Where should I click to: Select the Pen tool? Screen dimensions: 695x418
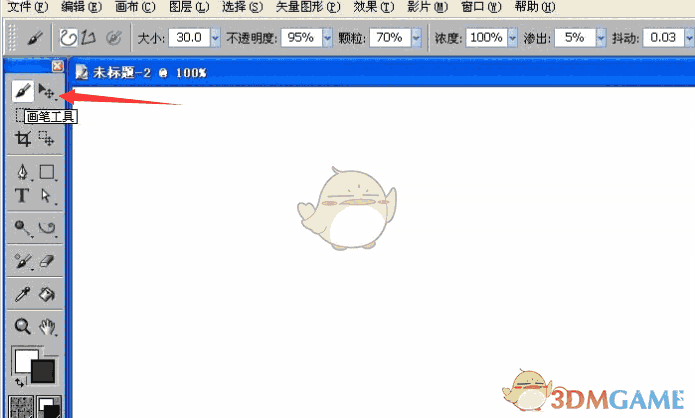(23, 172)
